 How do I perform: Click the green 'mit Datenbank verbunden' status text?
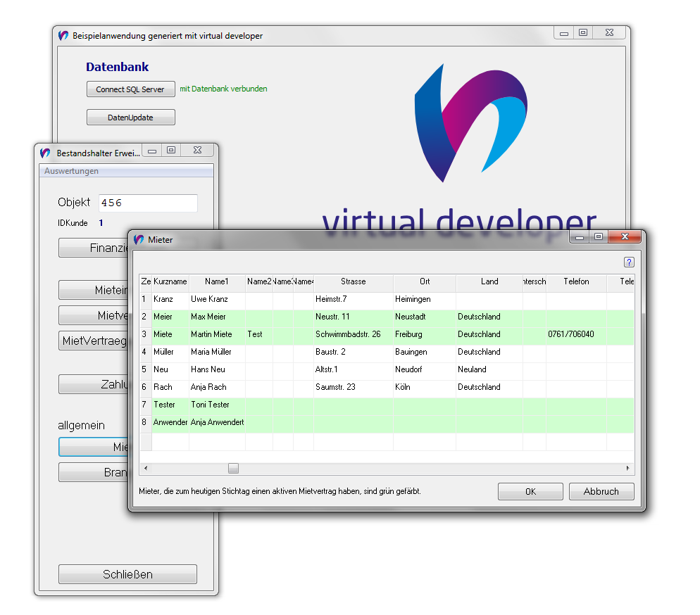coord(223,89)
